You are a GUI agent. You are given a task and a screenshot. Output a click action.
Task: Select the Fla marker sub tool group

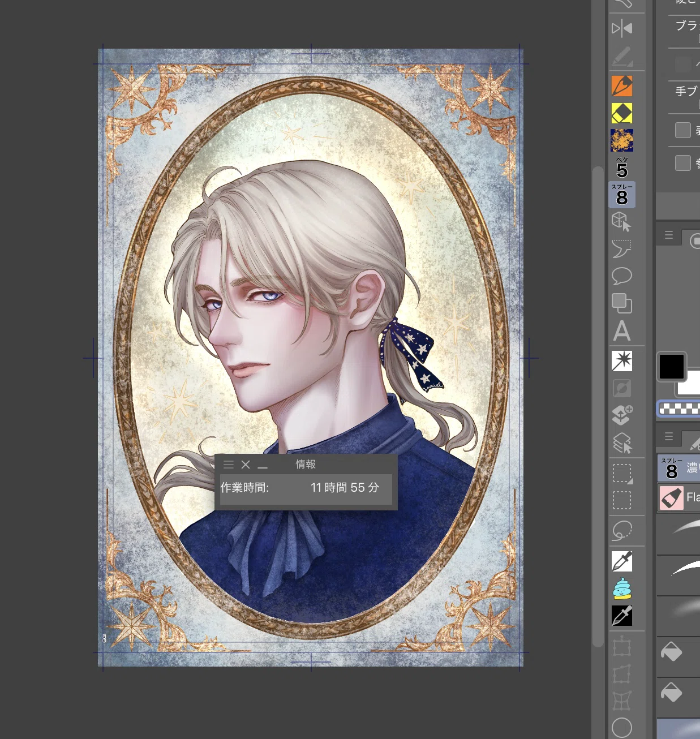tap(679, 498)
